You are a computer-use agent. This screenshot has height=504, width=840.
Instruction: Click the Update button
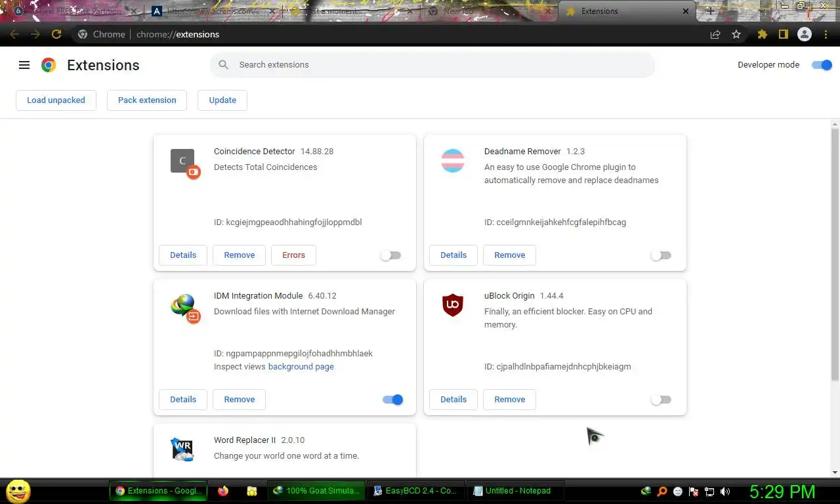pos(222,100)
